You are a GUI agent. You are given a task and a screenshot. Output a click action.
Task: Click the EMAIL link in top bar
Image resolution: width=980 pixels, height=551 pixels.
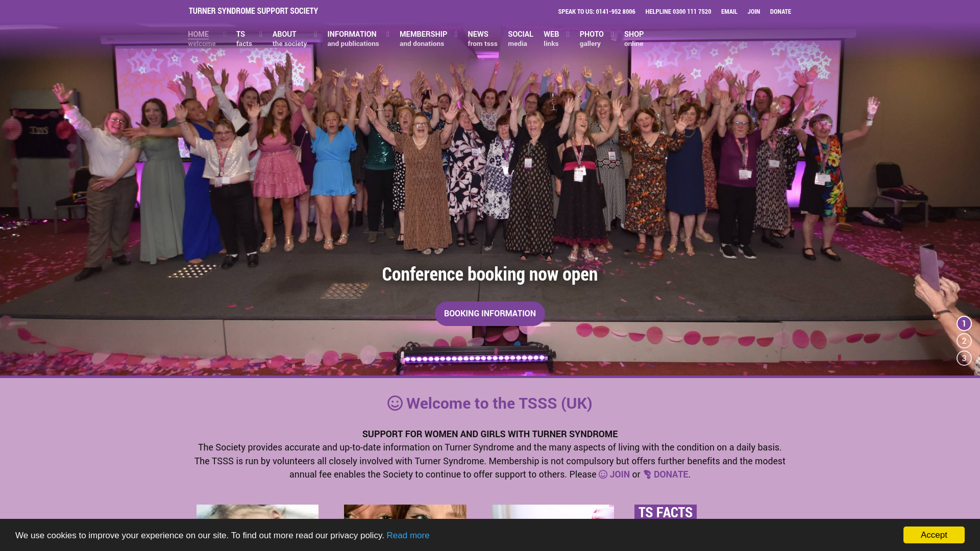729,12
